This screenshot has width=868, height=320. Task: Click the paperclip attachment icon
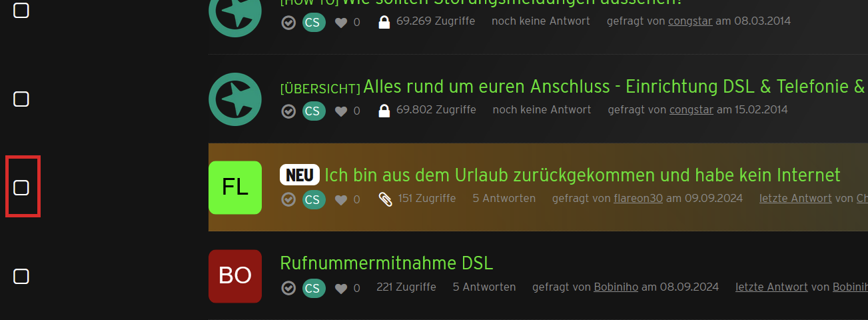pos(384,199)
